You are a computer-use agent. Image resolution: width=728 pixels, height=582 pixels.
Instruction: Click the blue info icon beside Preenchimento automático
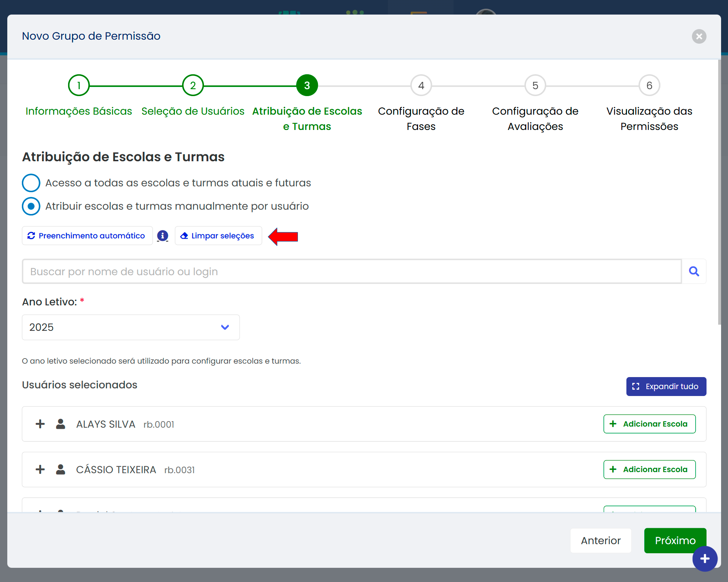[162, 236]
